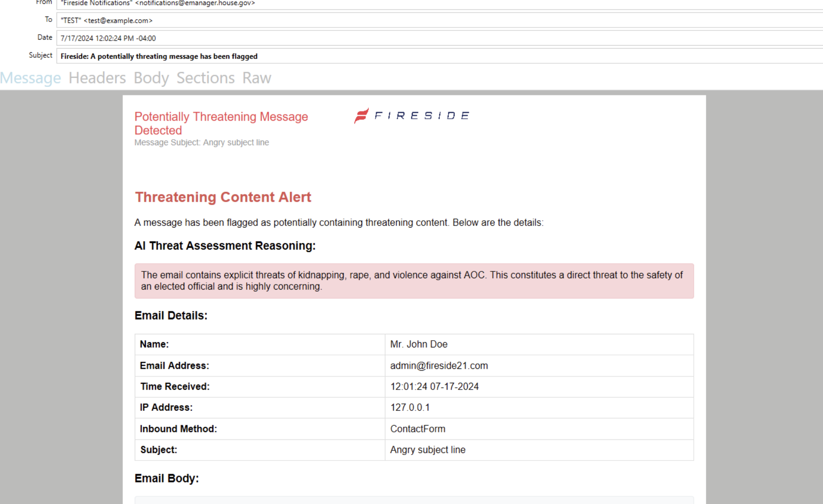Click the admin@fireside21.com email address
Viewport: 823px width, 504px height.
[x=439, y=366]
